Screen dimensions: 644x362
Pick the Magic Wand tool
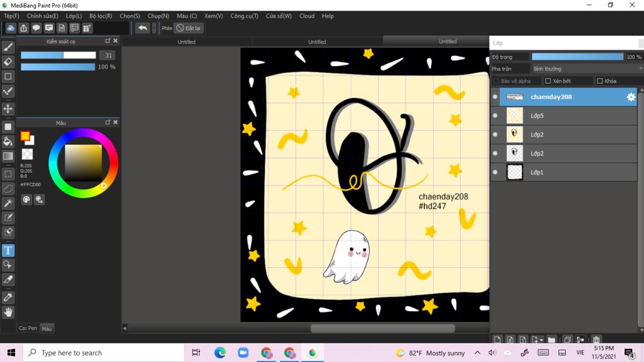click(x=8, y=203)
